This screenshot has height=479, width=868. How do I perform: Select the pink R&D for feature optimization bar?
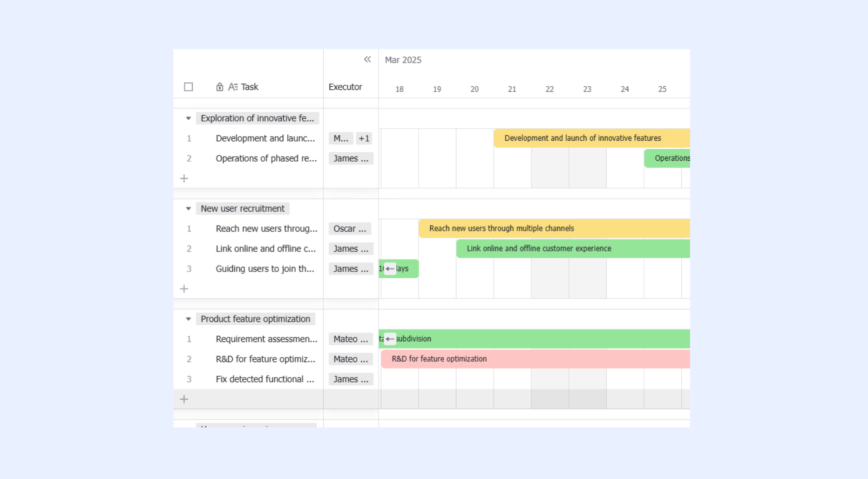point(536,359)
